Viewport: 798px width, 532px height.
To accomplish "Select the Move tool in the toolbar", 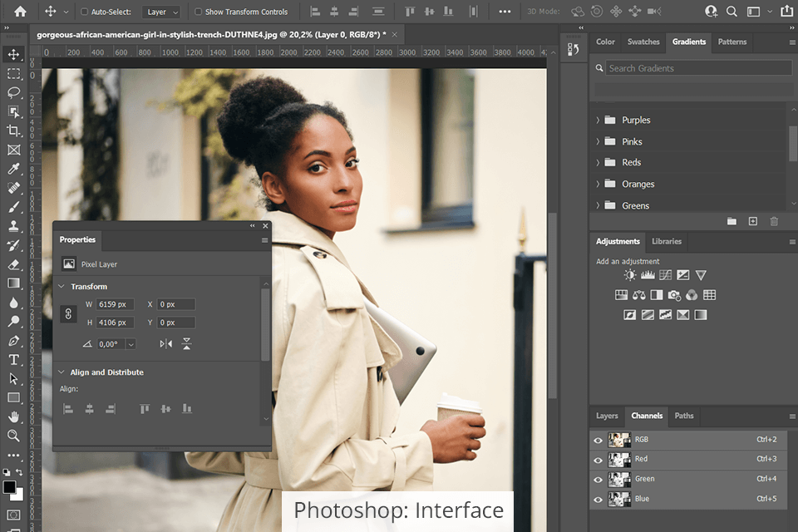I will pos(14,55).
